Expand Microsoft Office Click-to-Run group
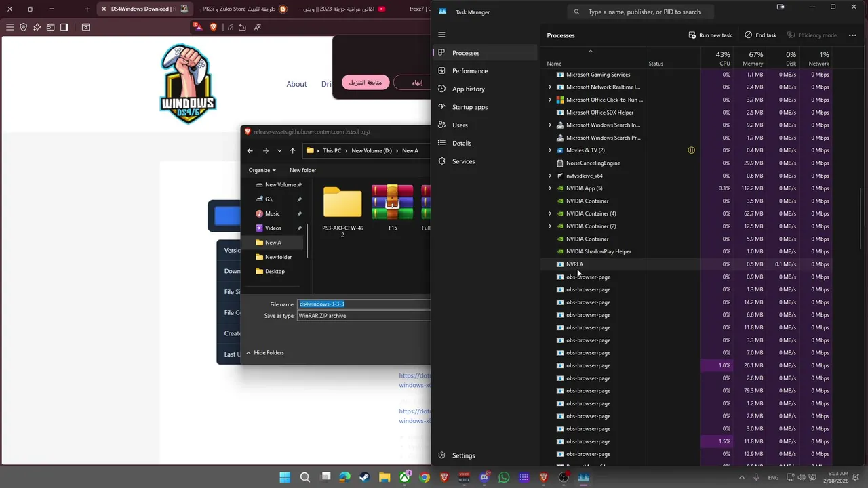The image size is (868, 488). click(x=550, y=100)
